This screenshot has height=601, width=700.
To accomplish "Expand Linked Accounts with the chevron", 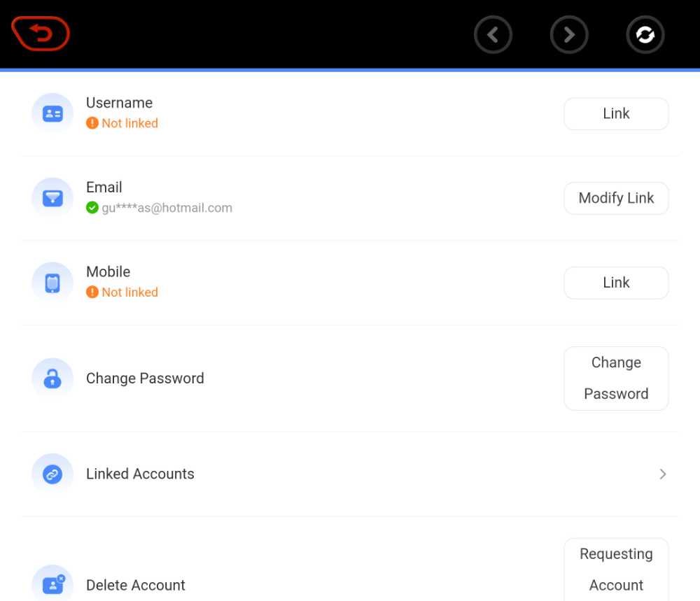I will coord(662,474).
